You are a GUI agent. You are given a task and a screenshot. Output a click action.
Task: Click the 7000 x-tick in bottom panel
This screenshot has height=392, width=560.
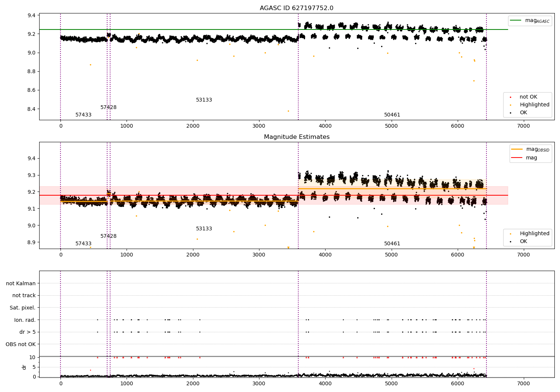coord(523,383)
